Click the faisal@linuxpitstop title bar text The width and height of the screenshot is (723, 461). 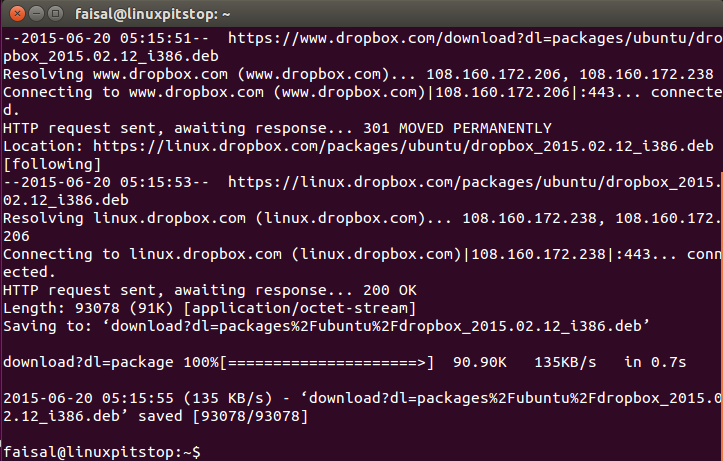[152, 14]
